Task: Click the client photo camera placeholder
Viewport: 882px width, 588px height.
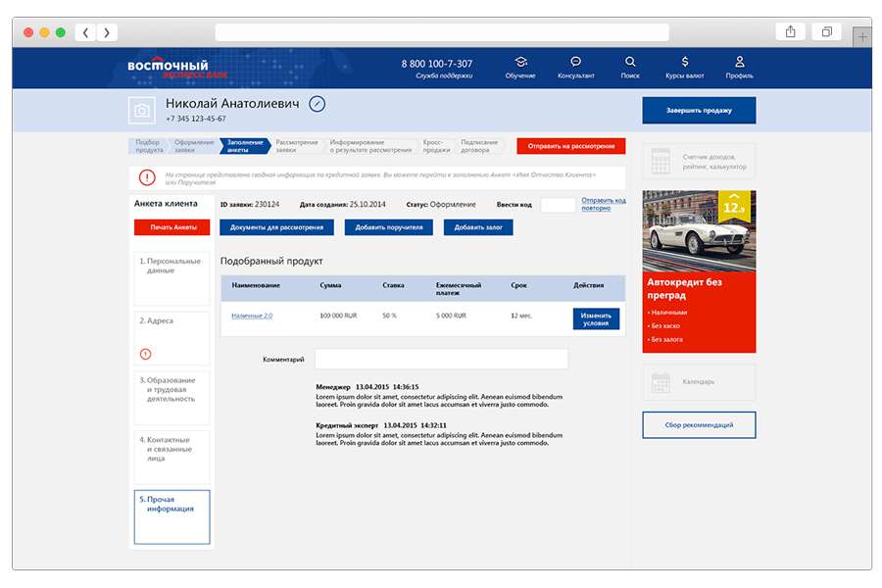Action: pyautogui.click(x=142, y=112)
